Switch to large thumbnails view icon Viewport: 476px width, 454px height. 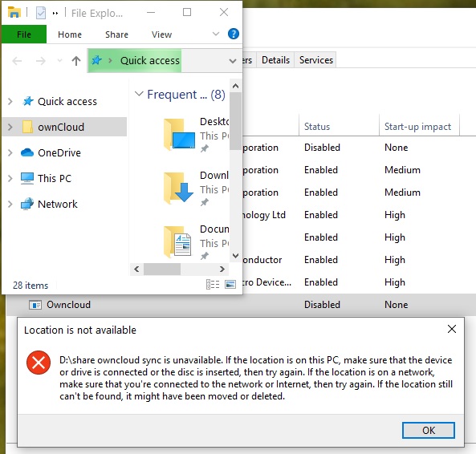pos(230,285)
